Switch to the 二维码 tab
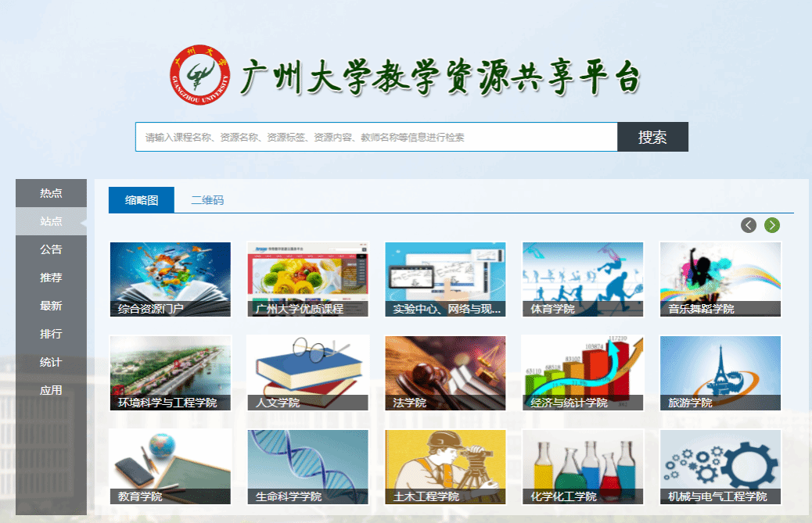The image size is (812, 523). 207,200
